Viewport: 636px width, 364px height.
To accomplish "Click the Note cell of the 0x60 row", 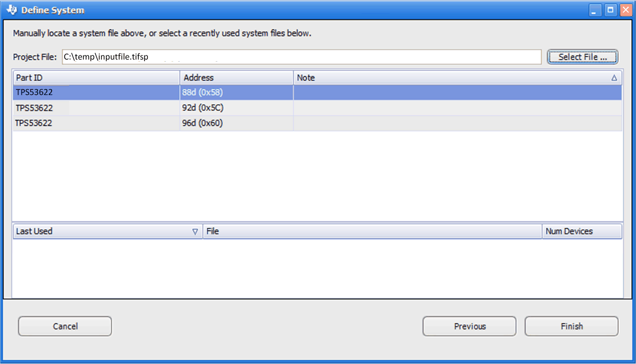I will [x=458, y=123].
